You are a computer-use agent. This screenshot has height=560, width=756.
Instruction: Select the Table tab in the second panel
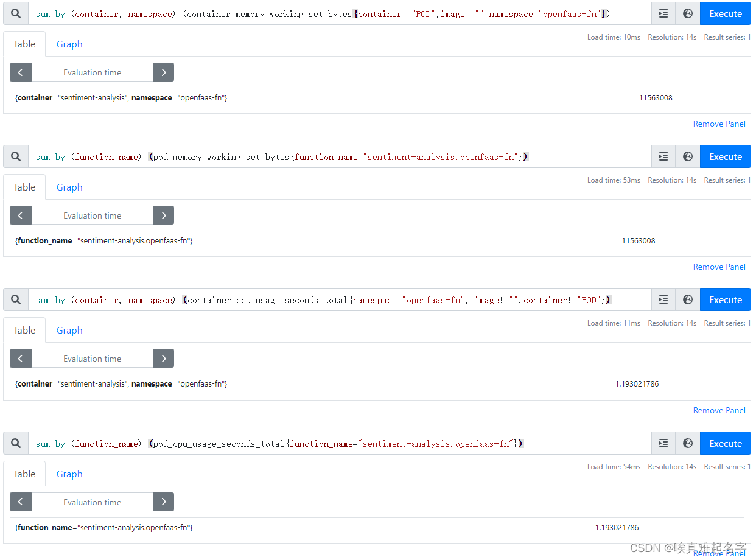tap(24, 187)
